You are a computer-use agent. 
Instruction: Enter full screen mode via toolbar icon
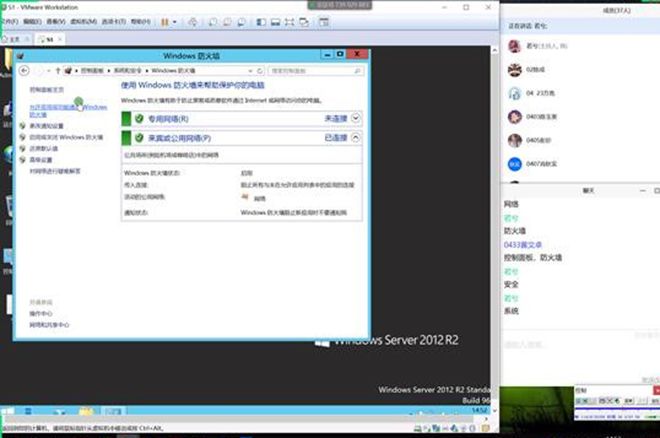click(x=289, y=22)
